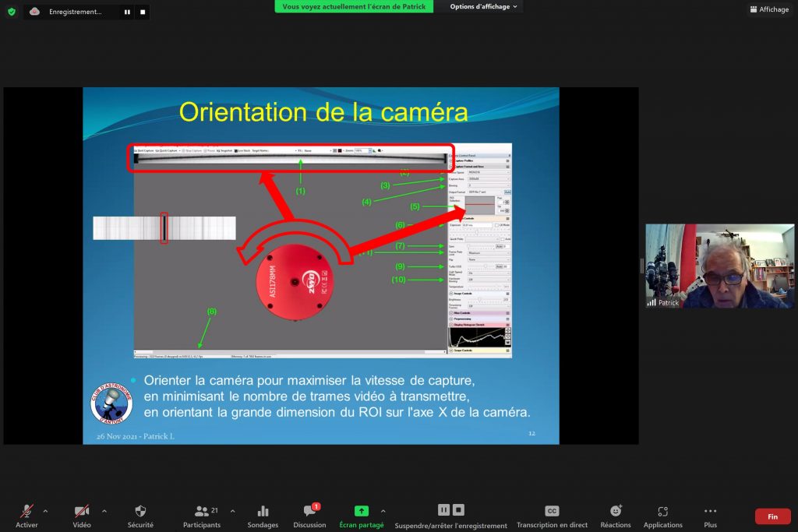The height and width of the screenshot is (532, 798).
Task: Open the Discussion chat
Action: point(309,516)
